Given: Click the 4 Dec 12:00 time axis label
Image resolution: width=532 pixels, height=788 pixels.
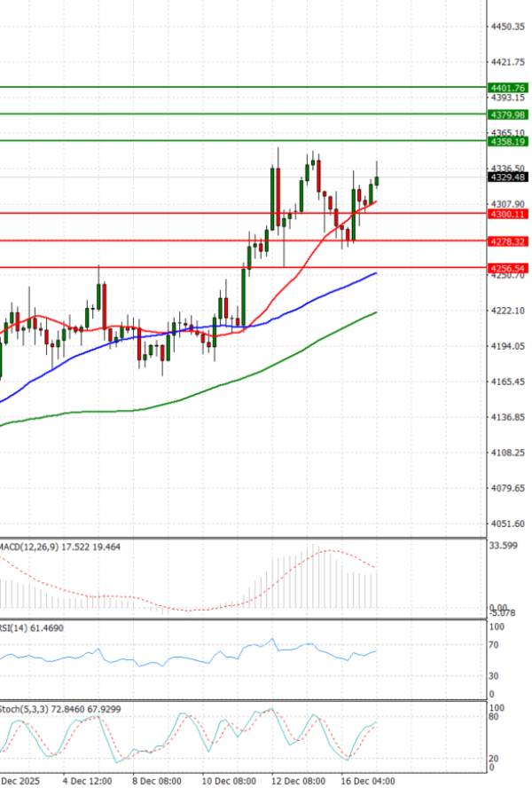Looking at the screenshot, I should tap(86, 781).
